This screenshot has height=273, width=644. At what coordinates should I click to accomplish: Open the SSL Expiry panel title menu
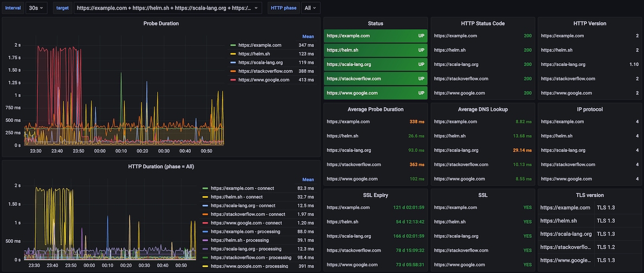tap(375, 195)
